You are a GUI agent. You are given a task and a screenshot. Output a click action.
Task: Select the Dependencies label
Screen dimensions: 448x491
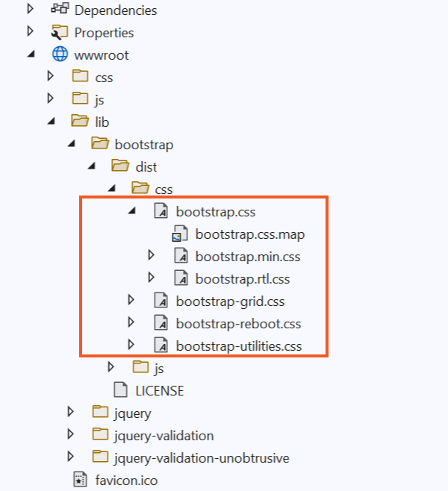(116, 10)
